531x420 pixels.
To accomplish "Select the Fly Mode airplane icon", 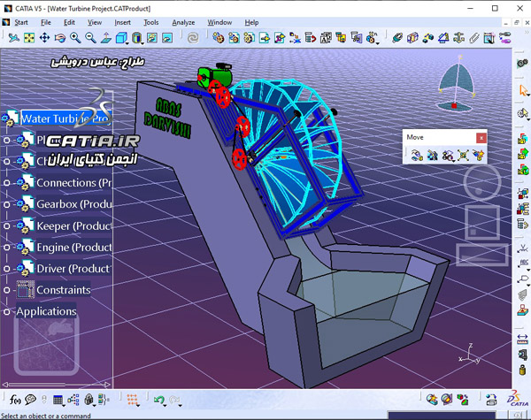I will pyautogui.click(x=13, y=37).
